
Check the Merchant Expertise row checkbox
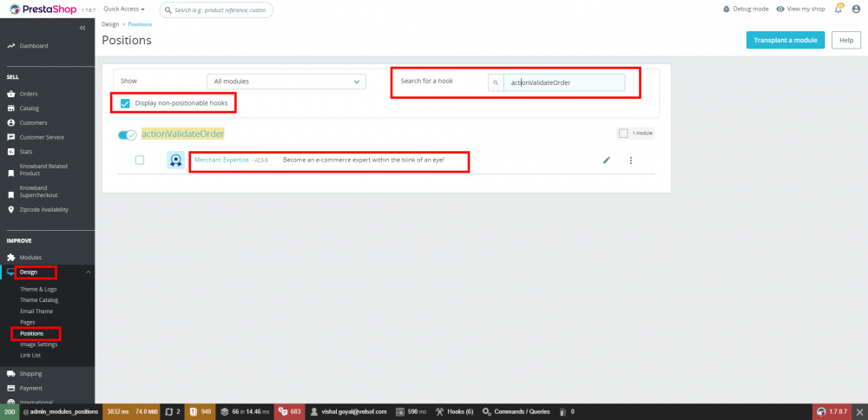[x=140, y=160]
